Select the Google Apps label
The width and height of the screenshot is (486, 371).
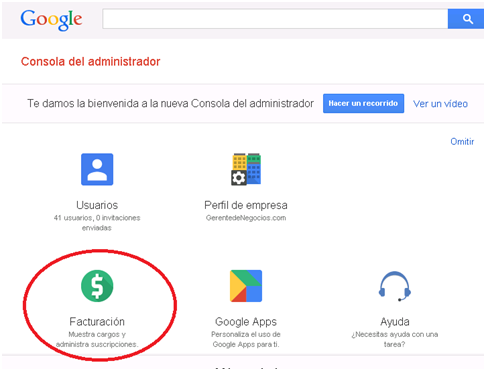coord(246,322)
